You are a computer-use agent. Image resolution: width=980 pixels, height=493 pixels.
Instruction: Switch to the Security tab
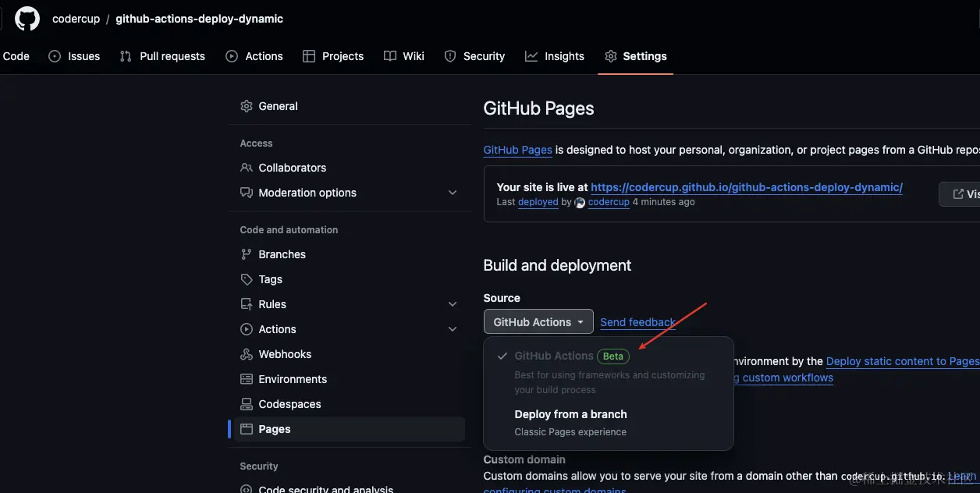pyautogui.click(x=474, y=56)
